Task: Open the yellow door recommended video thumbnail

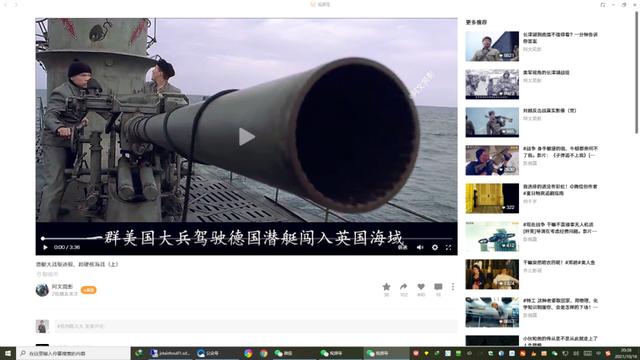Action: point(492,198)
